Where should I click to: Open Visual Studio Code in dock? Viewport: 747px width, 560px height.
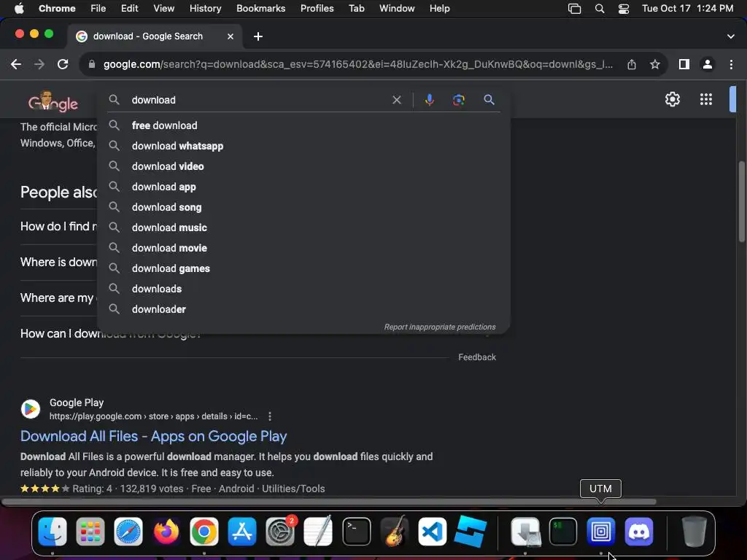(433, 532)
